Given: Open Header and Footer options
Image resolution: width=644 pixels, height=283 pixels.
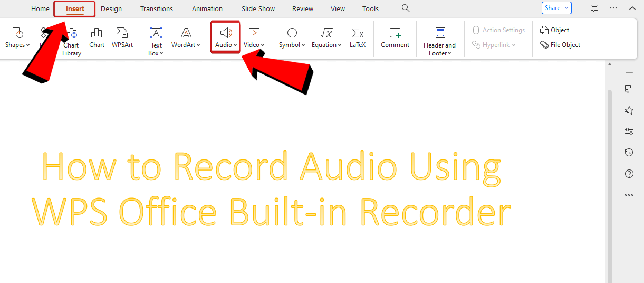Looking at the screenshot, I should coord(439,41).
